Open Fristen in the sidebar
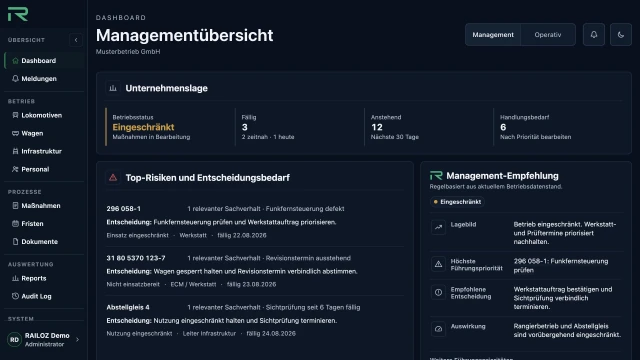 44,224
